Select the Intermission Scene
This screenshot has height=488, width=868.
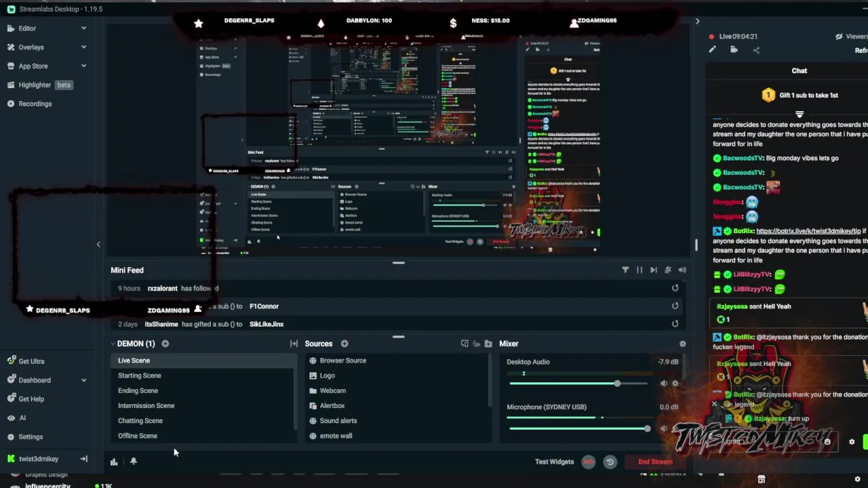(203, 405)
